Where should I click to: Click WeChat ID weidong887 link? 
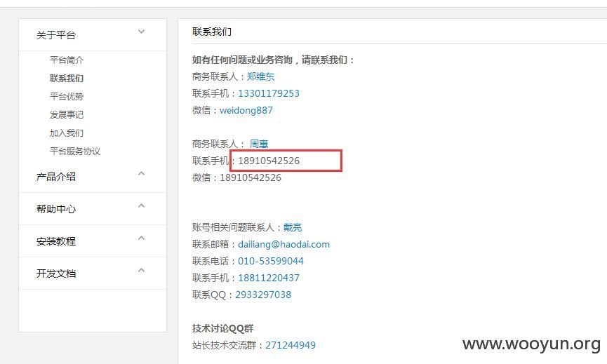(x=246, y=111)
